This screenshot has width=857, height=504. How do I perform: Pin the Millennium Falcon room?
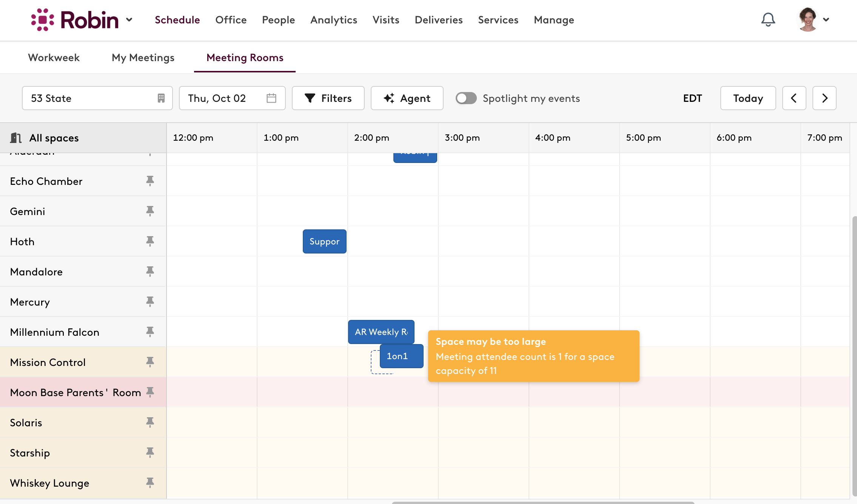point(150,332)
